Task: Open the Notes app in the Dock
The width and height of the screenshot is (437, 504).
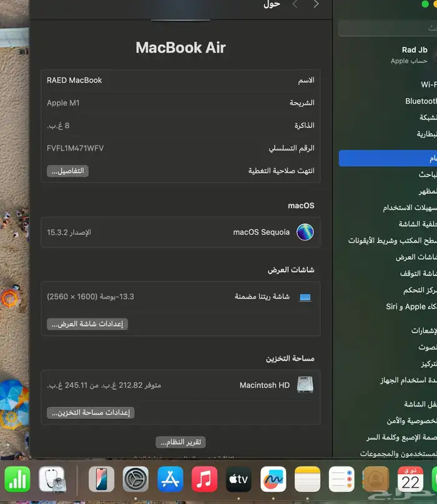Action: click(x=307, y=479)
